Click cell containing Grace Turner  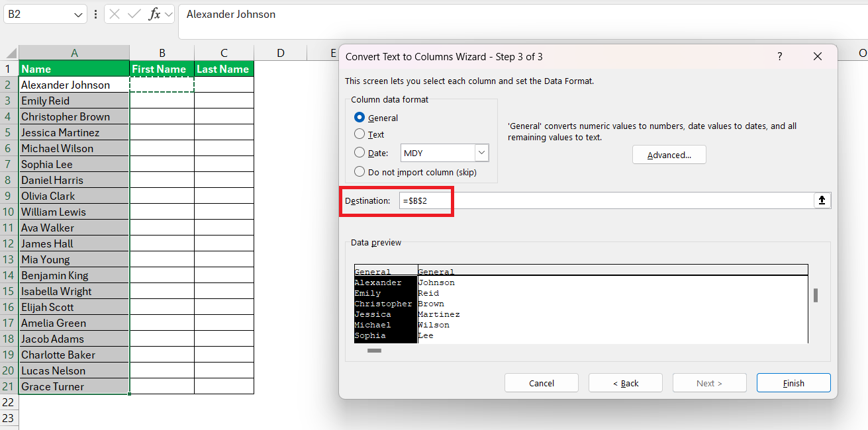(74, 386)
